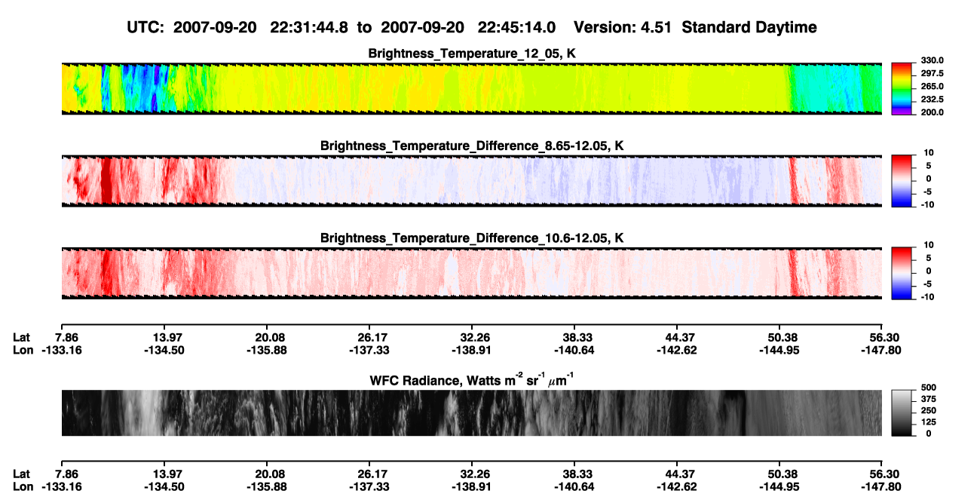Click the "Lon" label on the axis below the WFC strip
Image resolution: width=980 pixels, height=503 pixels.
coord(23,486)
